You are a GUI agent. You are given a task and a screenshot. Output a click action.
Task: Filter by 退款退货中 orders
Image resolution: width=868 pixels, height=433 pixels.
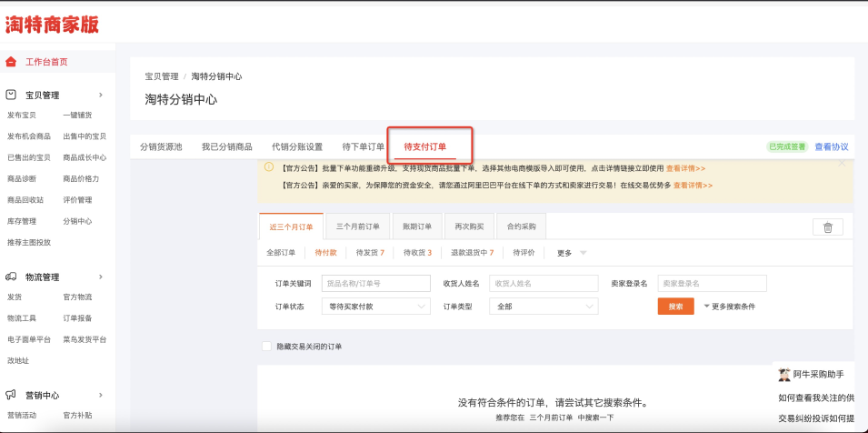(473, 253)
